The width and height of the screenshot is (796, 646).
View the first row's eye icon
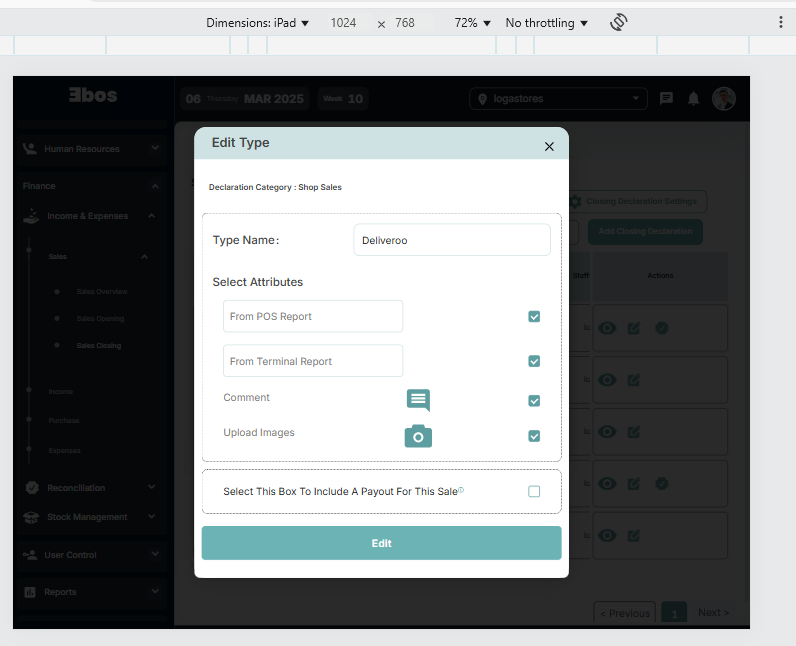pos(607,328)
